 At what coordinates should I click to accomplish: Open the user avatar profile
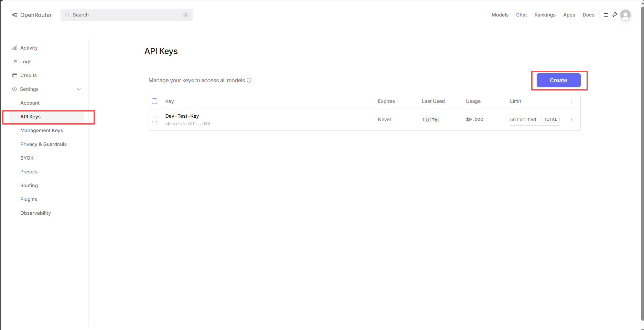pyautogui.click(x=625, y=15)
